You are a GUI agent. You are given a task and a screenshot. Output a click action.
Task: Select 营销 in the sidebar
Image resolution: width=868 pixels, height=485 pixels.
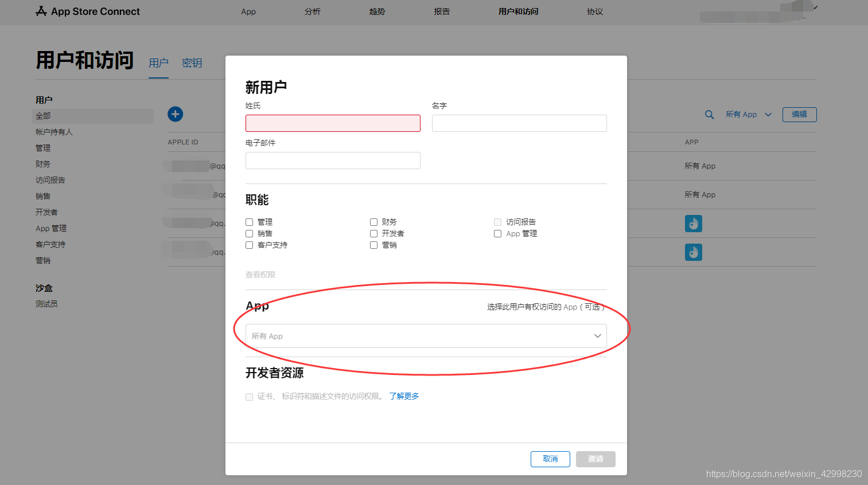(x=43, y=260)
